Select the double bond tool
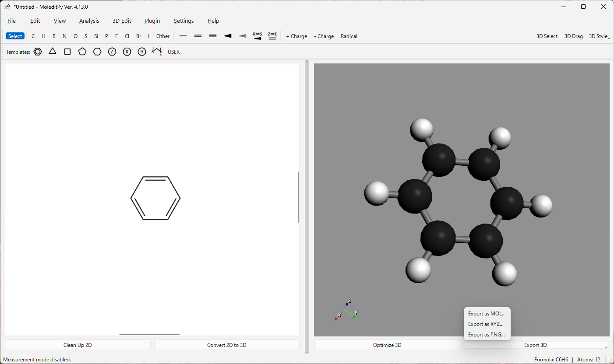Screen dimensions: 614x364 point(198,36)
